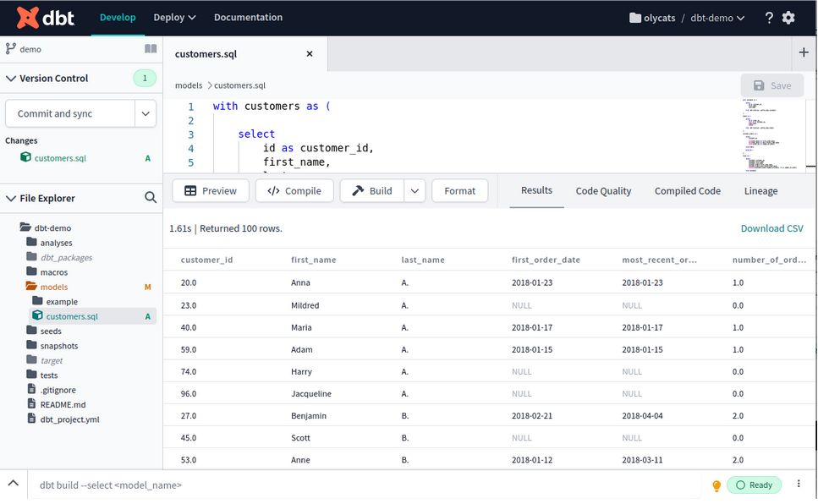Open the dbt-demo project dropdown
The height and width of the screenshot is (504, 818).
[x=717, y=18]
